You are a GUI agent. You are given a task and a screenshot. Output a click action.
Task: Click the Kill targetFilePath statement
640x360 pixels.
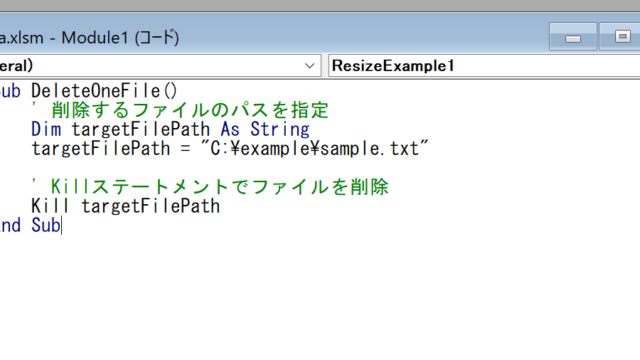point(126,206)
